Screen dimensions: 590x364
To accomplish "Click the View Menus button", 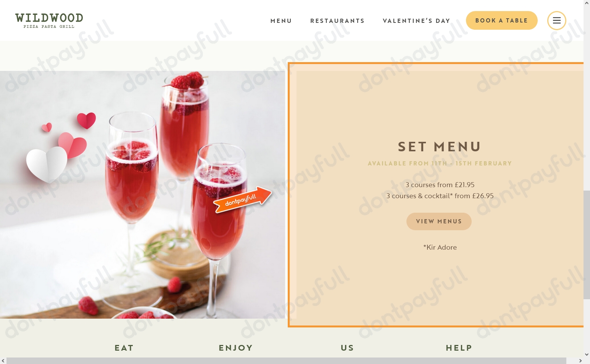I will pos(439,221).
